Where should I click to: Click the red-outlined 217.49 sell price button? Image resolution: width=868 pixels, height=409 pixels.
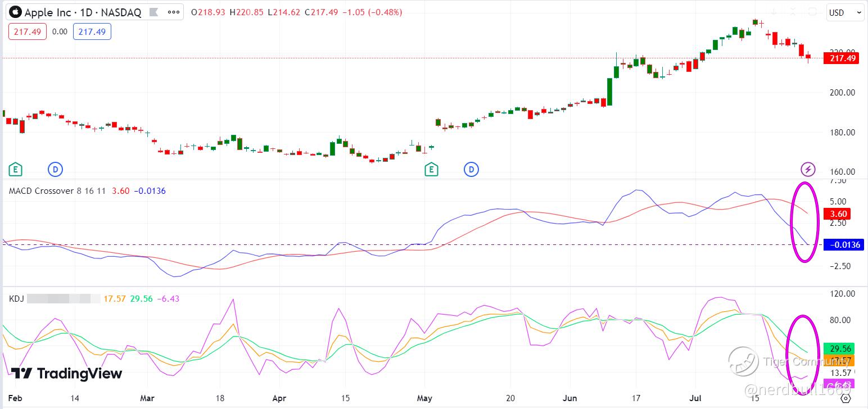point(28,32)
